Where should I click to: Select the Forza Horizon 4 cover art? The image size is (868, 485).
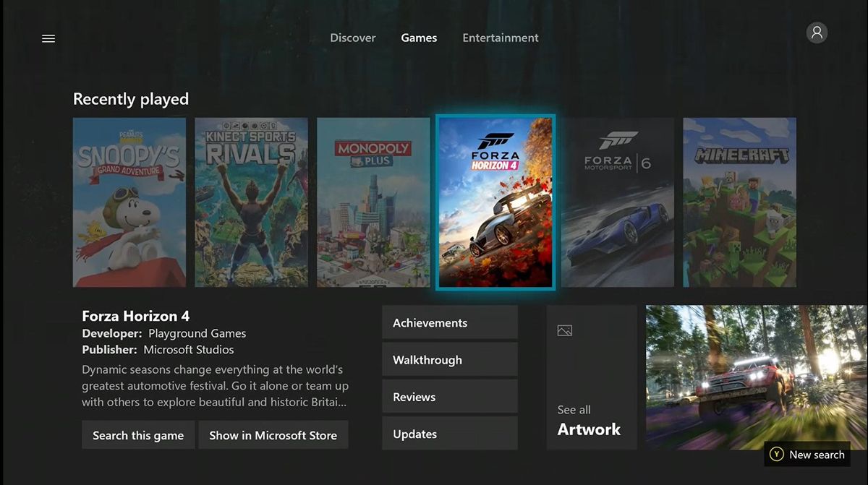[495, 202]
